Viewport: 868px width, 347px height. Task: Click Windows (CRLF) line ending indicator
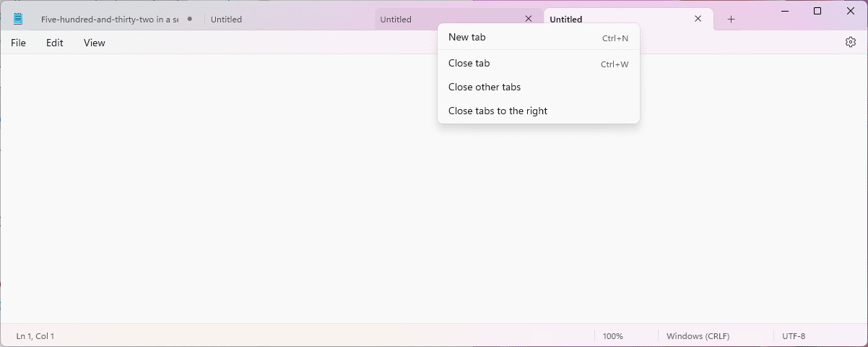[x=698, y=336]
